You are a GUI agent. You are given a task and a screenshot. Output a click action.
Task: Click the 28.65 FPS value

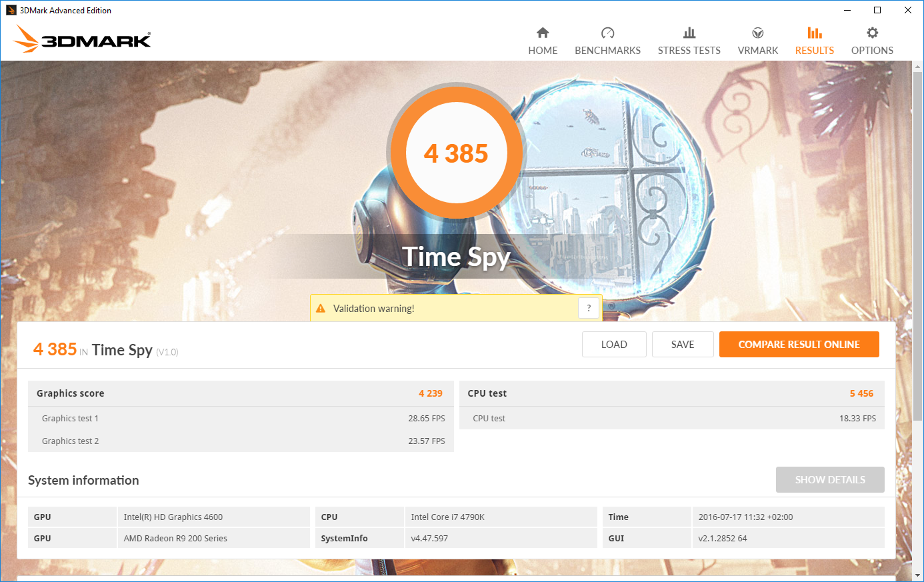(427, 419)
